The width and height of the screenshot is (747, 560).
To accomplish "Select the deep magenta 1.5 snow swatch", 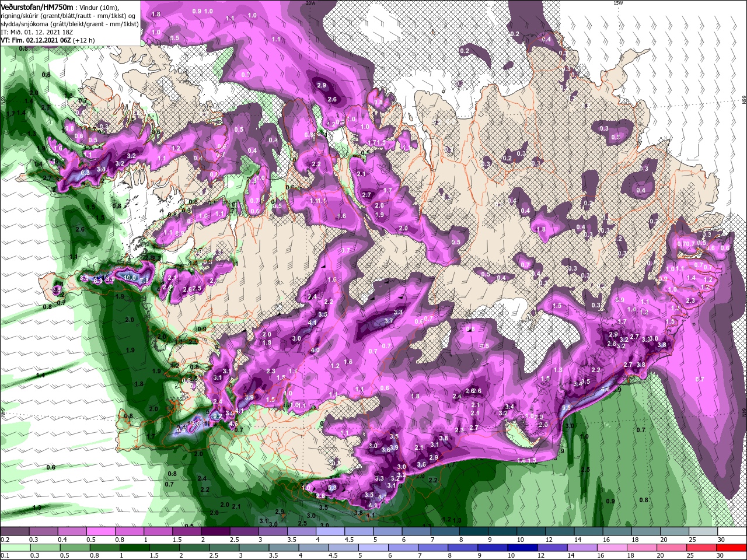I will click(x=187, y=531).
